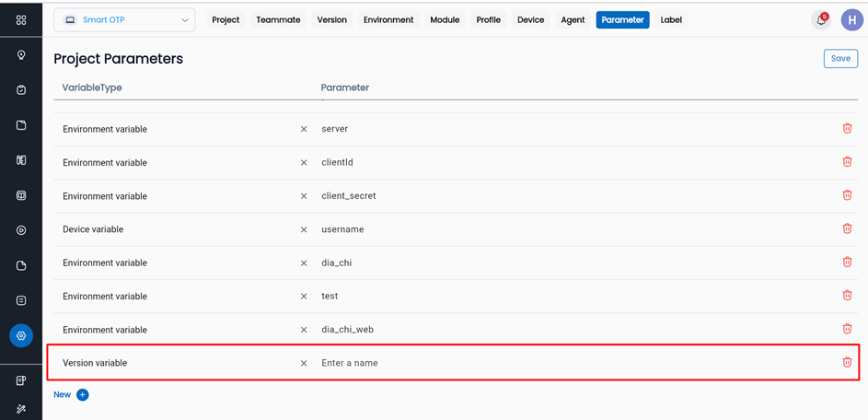Viewport: 868px width, 420px height.
Task: Switch to the Environment tab
Action: pos(388,20)
